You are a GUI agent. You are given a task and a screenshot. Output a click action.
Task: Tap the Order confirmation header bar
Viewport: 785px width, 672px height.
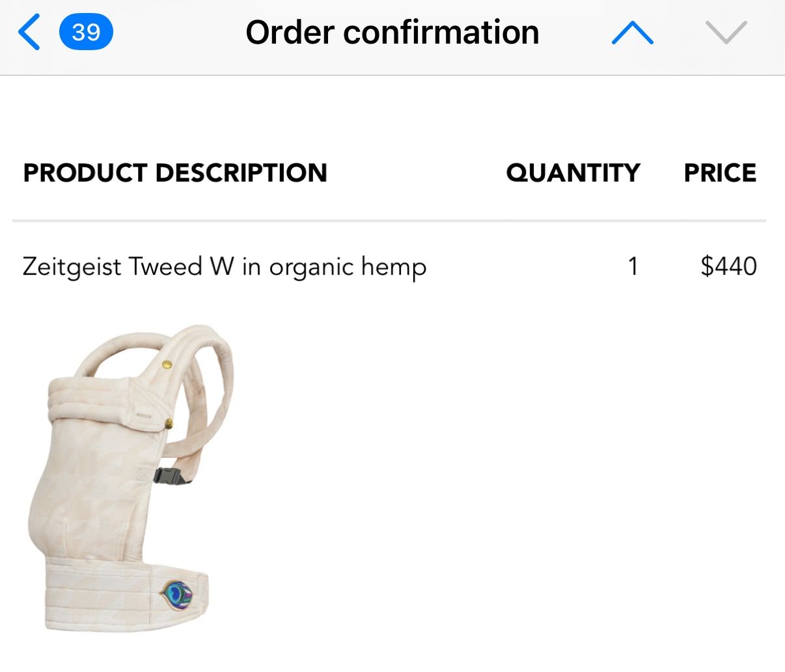[392, 32]
